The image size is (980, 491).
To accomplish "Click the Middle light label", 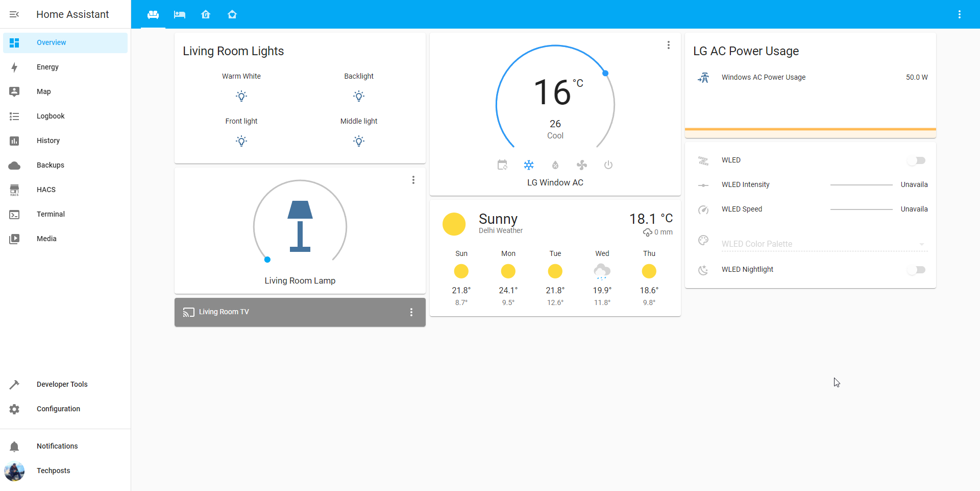I will tap(358, 121).
